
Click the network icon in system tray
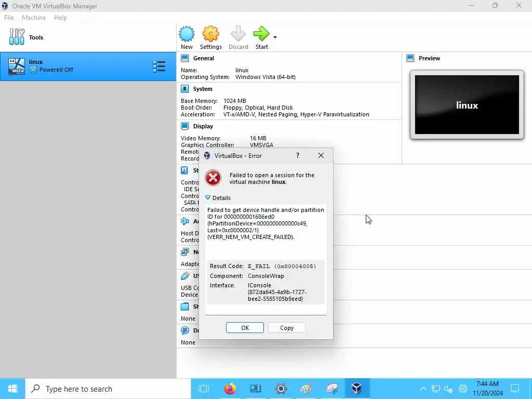436,389
